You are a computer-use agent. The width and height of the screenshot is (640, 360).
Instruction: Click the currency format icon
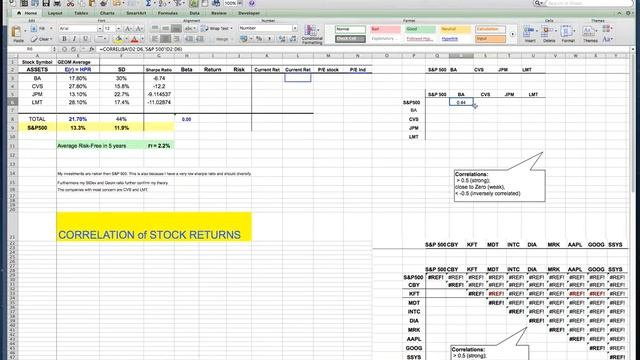coord(244,39)
